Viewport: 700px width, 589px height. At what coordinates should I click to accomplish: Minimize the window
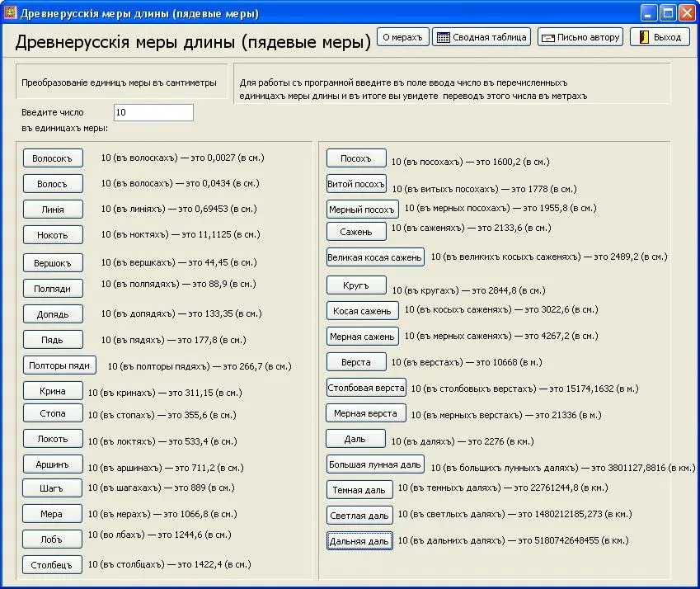[649, 12]
